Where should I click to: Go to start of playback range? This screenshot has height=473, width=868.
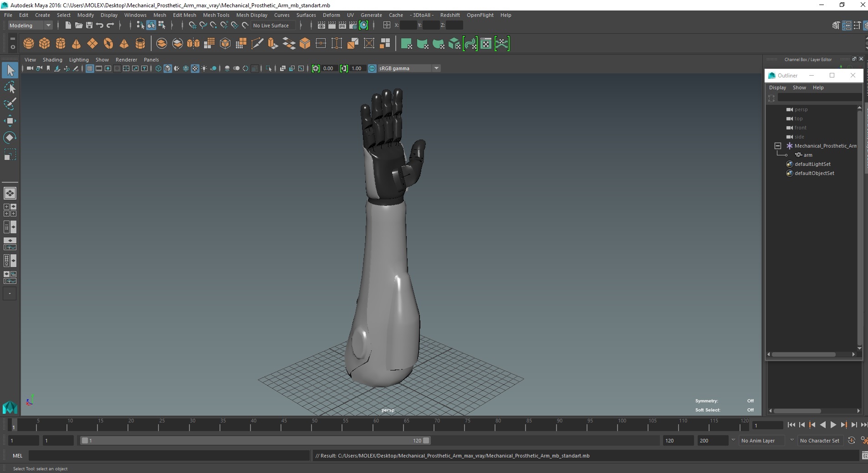pyautogui.click(x=791, y=425)
